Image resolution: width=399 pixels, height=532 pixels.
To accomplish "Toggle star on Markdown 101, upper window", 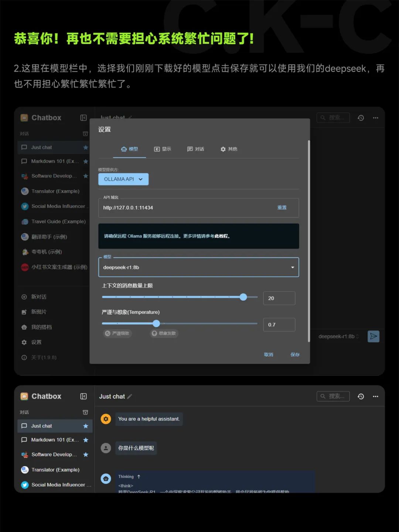I will pyautogui.click(x=86, y=161).
